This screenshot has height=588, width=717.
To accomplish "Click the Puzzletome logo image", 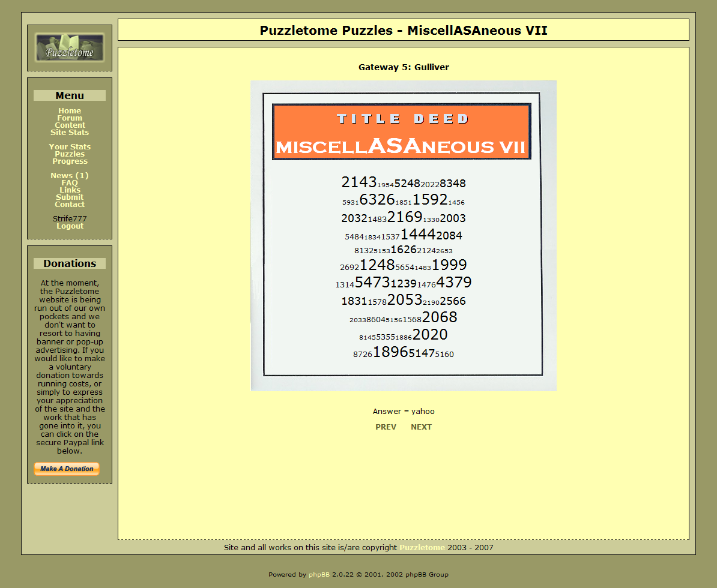I will (x=70, y=48).
